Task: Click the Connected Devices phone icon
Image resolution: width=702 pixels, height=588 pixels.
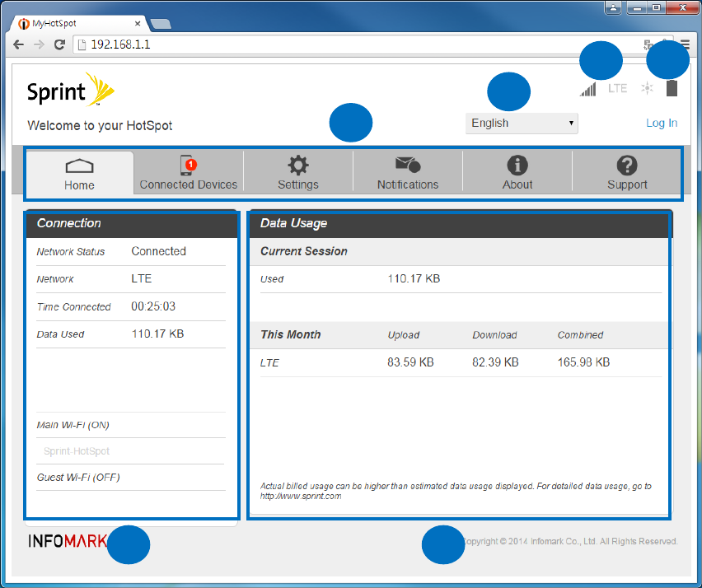Action: coord(188,166)
